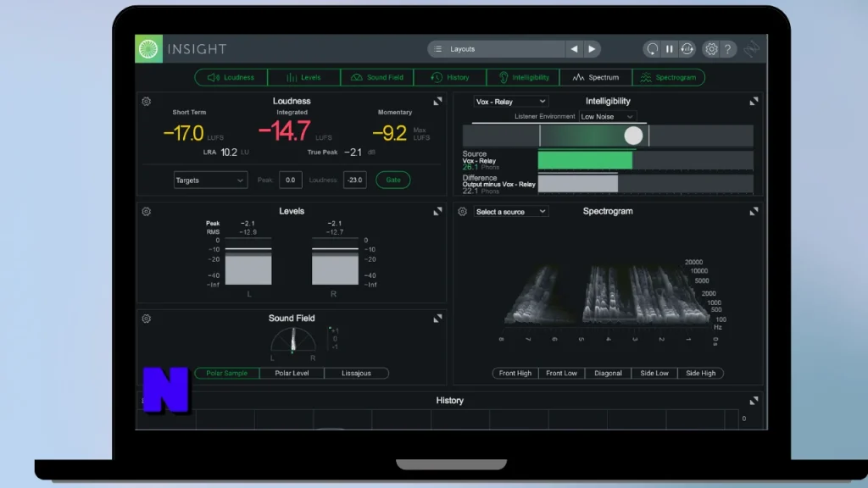Toggle the Levels module tab
The width and height of the screenshot is (868, 488).
tap(303, 77)
